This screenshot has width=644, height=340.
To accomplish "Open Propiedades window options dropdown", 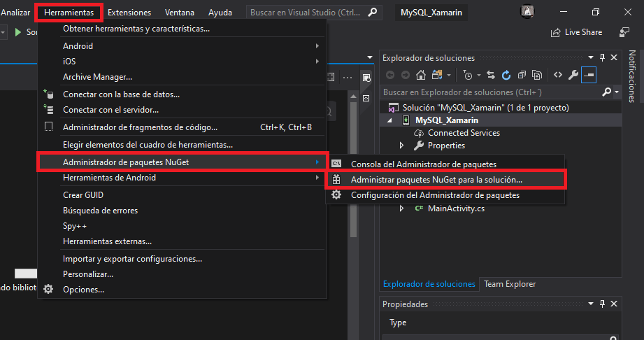I will click(591, 304).
